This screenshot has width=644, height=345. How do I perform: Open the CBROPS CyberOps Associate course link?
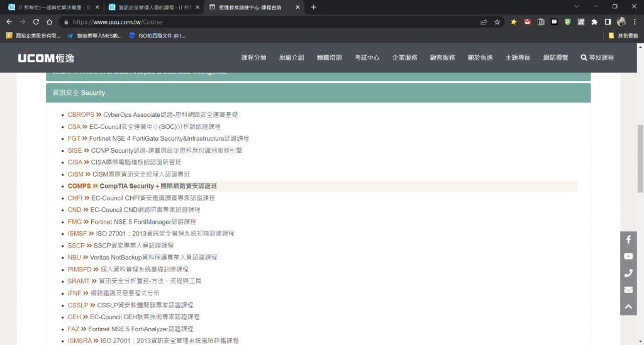[153, 115]
